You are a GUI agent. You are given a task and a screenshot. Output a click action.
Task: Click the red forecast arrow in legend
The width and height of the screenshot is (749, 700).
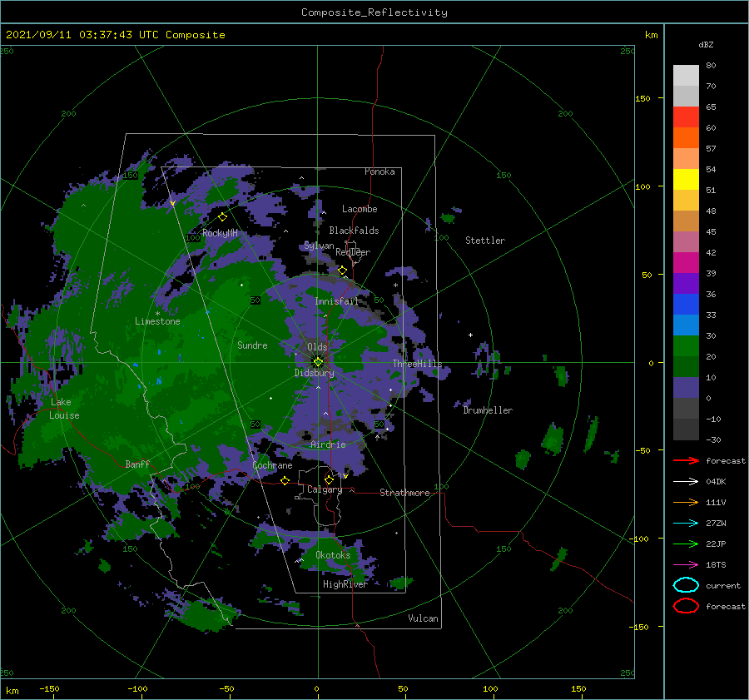point(686,460)
